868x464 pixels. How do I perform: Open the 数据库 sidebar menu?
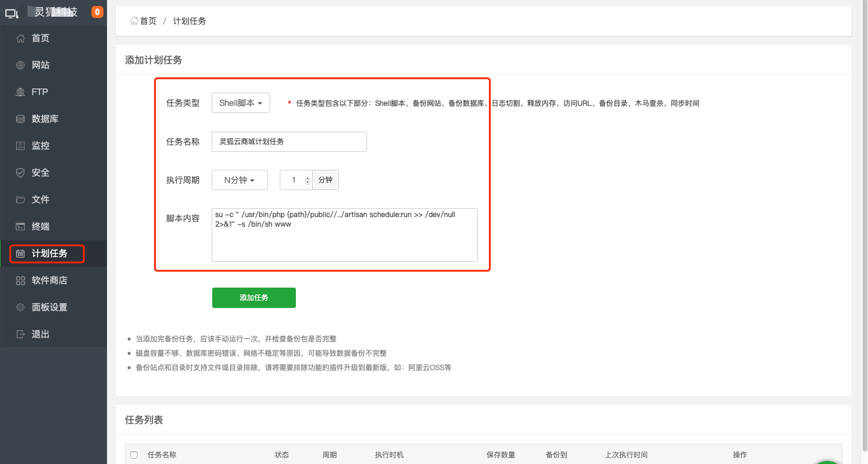53,119
